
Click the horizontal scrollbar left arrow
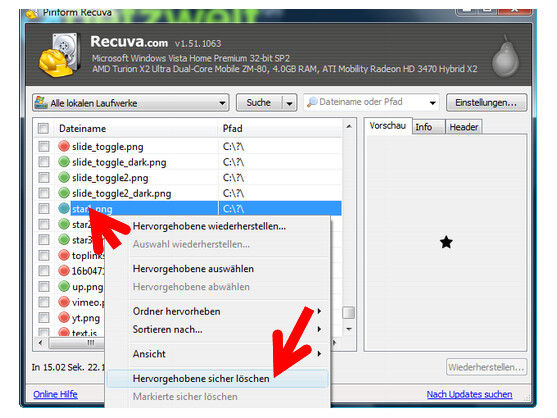click(x=40, y=343)
